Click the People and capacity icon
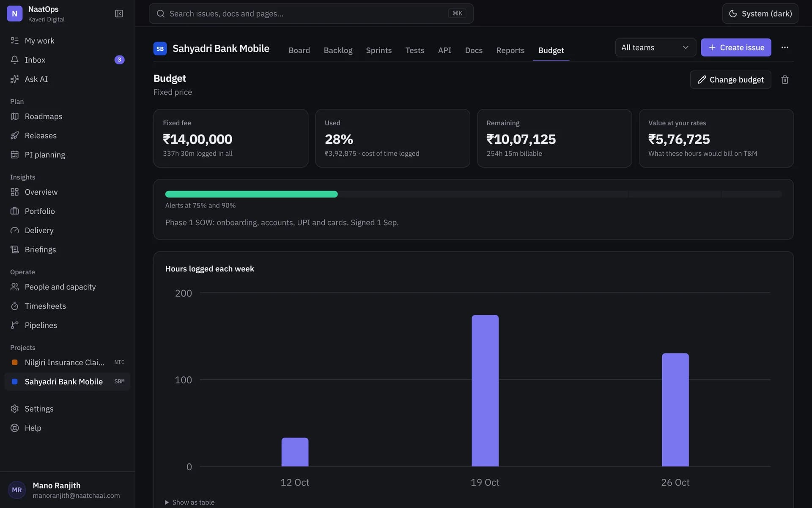812x508 pixels. pyautogui.click(x=15, y=287)
